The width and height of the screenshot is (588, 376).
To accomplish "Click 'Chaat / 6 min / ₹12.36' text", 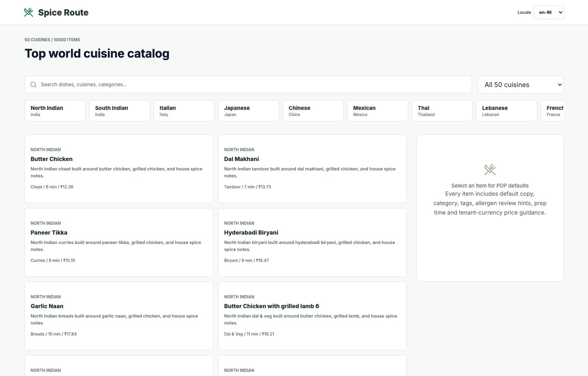I will (52, 187).
